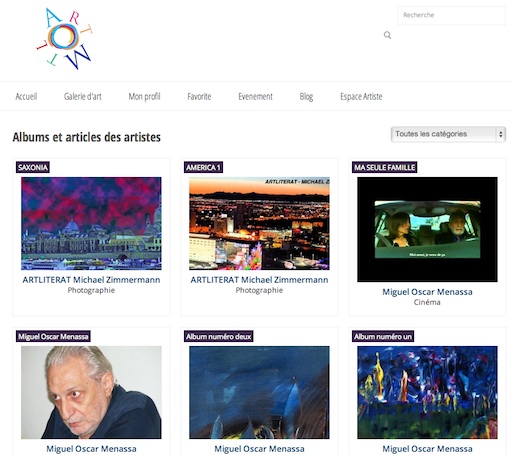Open the Toutes les catégories dropdown

tap(448, 134)
